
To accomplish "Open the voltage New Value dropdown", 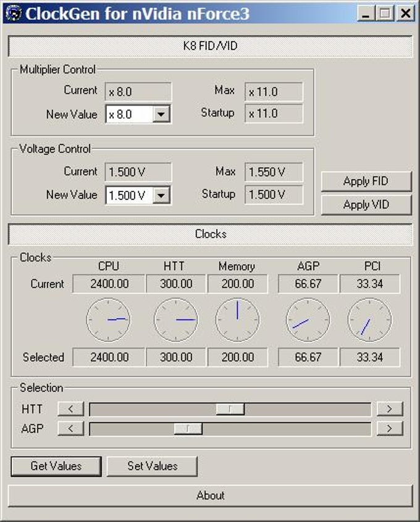I will coord(161,195).
